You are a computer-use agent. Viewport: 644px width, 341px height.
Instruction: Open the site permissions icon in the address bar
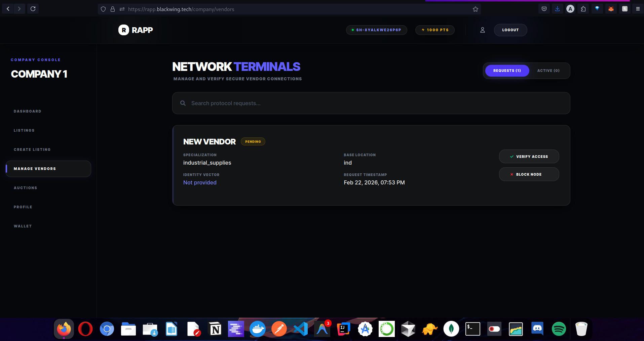pos(122,9)
